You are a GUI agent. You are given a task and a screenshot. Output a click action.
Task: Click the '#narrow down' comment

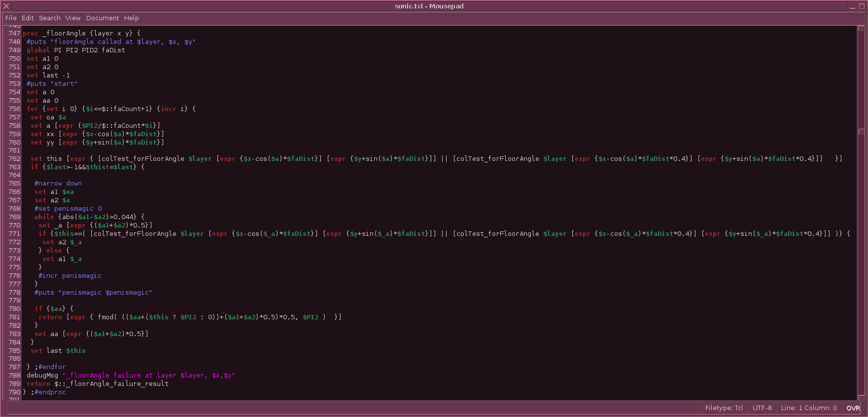(58, 184)
